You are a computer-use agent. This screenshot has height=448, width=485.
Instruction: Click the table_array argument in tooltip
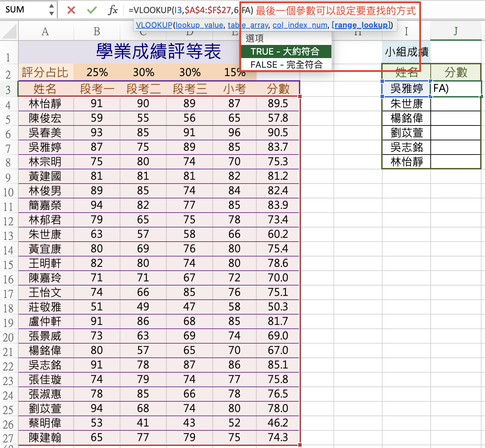pyautogui.click(x=248, y=25)
